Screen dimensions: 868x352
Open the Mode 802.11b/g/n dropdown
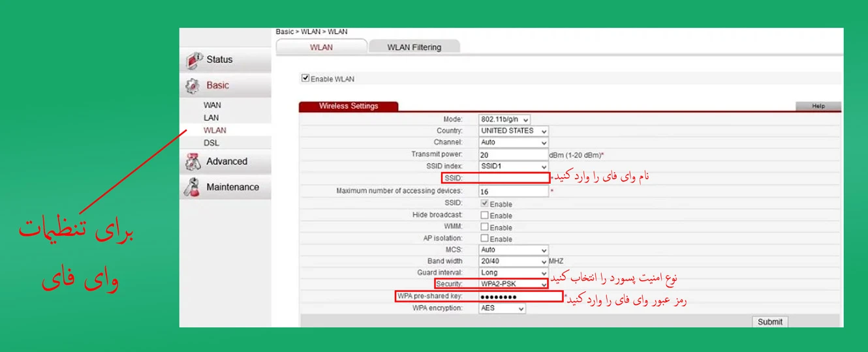(504, 119)
